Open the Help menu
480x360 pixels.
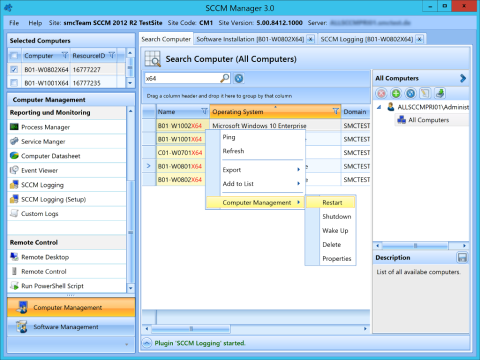pyautogui.click(x=35, y=23)
